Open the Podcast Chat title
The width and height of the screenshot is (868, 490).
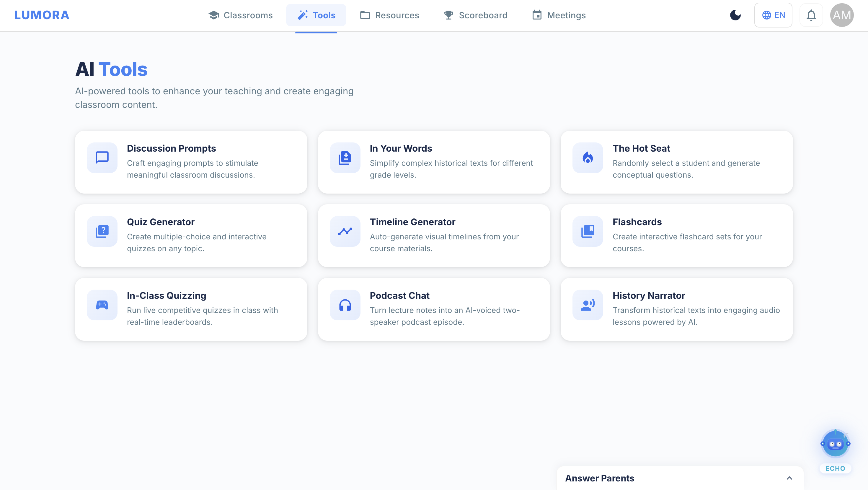click(x=399, y=296)
